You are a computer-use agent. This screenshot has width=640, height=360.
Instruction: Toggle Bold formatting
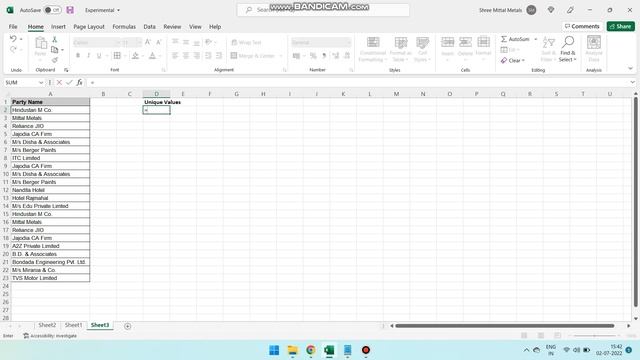tap(78, 56)
